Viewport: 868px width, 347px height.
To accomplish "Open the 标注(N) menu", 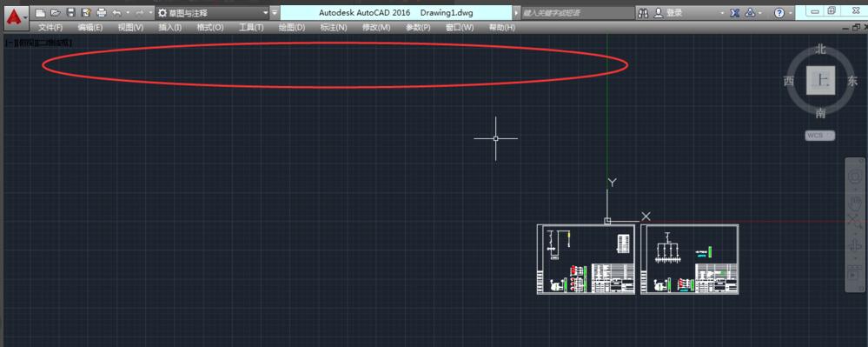I will pyautogui.click(x=334, y=27).
